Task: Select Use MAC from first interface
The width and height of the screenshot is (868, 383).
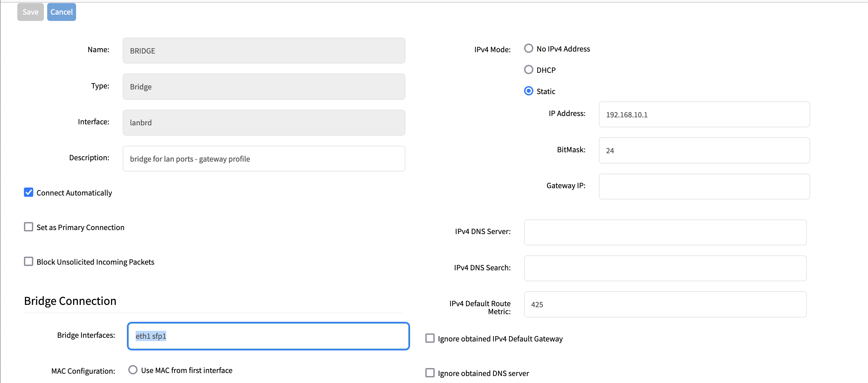Action: coord(133,370)
